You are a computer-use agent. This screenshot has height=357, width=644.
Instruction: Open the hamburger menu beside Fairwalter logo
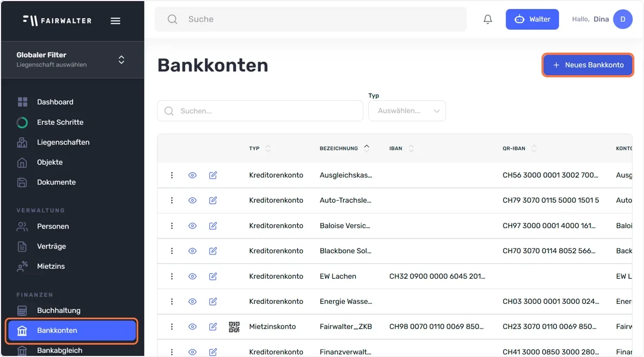115,21
